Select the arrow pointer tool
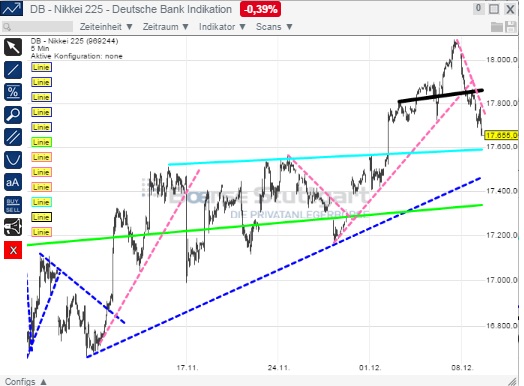This screenshot has width=524, height=386. [x=13, y=47]
